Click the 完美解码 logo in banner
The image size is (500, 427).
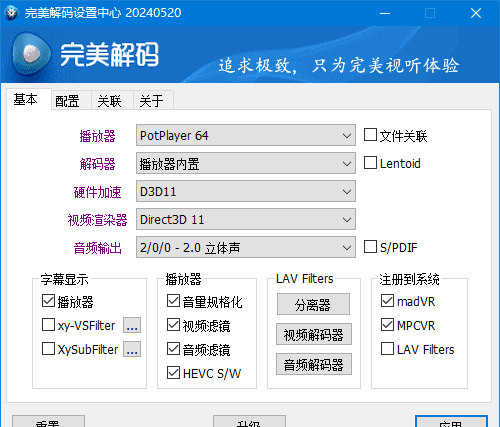tap(85, 54)
